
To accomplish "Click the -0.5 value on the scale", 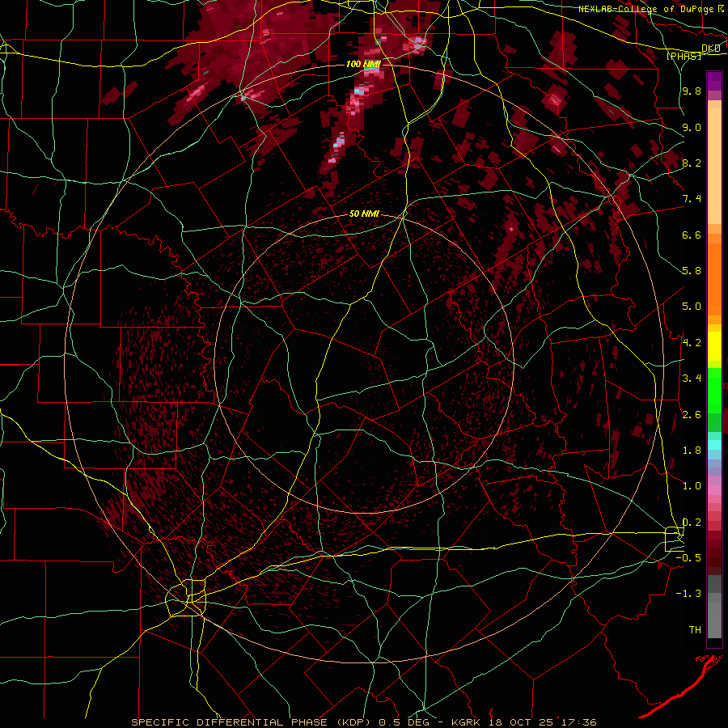I will 688,558.
